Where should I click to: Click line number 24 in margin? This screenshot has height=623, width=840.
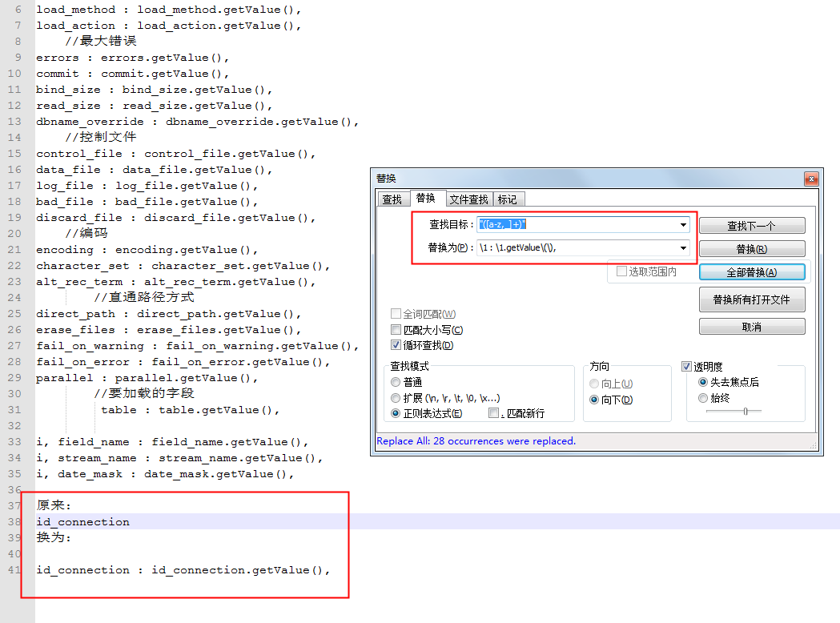(x=14, y=297)
